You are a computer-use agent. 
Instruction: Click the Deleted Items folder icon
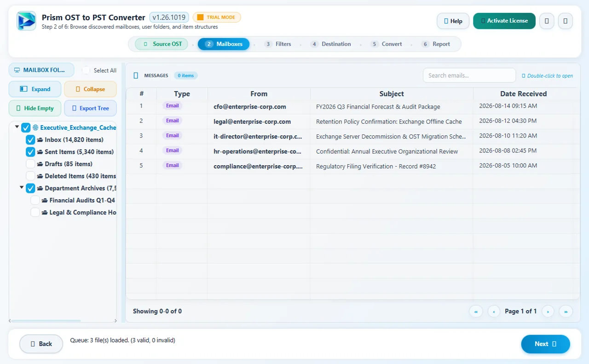point(40,176)
